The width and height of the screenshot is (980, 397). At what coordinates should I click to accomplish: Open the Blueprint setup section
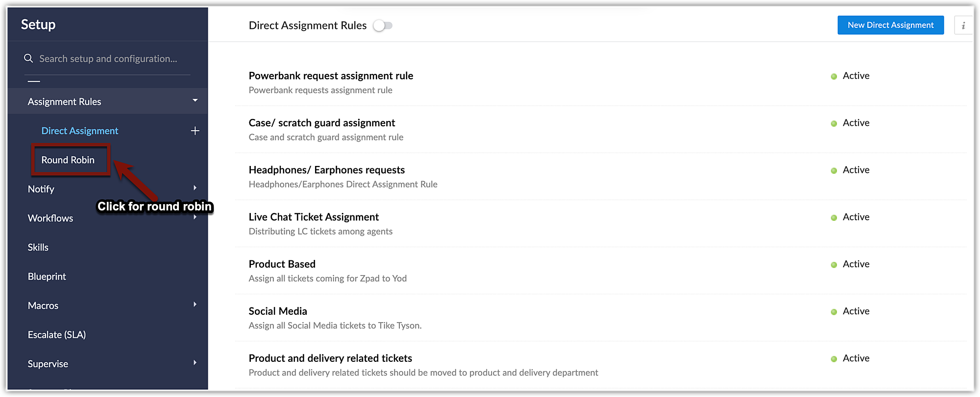(x=47, y=277)
